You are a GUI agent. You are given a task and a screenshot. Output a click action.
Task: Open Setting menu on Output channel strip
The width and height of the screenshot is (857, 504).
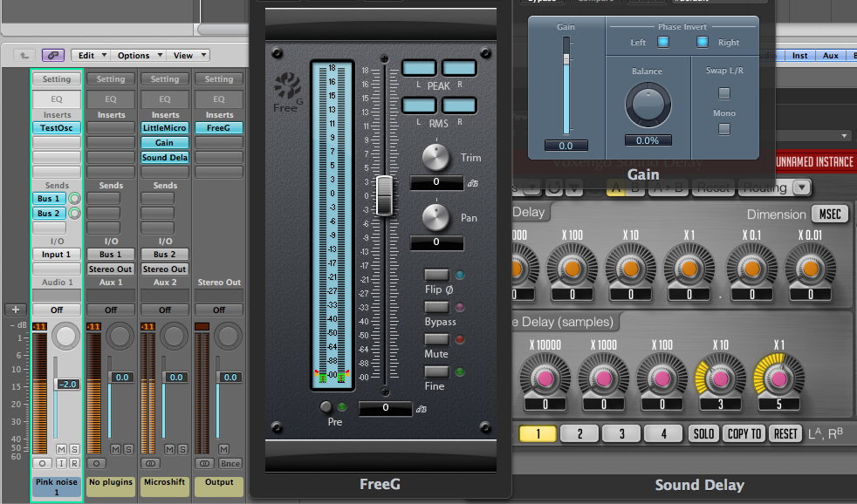pyautogui.click(x=219, y=79)
